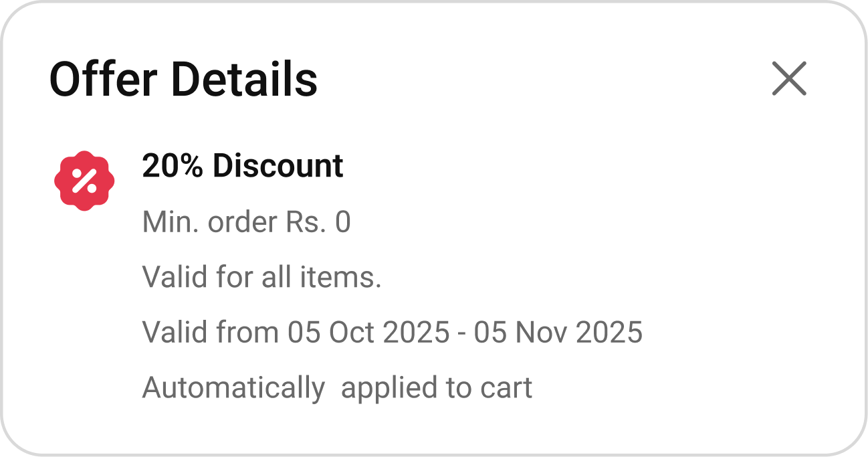Click the red discount badge icon
The width and height of the screenshot is (868, 457).
(x=84, y=180)
